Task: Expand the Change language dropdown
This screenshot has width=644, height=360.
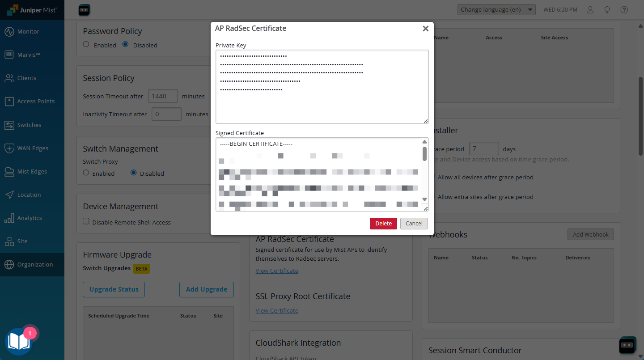Action: tap(496, 10)
